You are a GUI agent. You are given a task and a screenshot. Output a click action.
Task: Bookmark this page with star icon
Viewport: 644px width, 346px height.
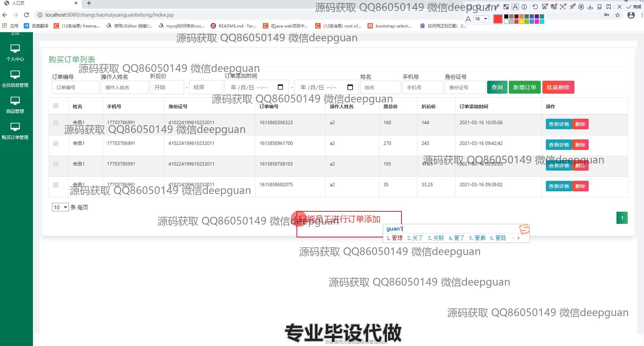point(618,15)
